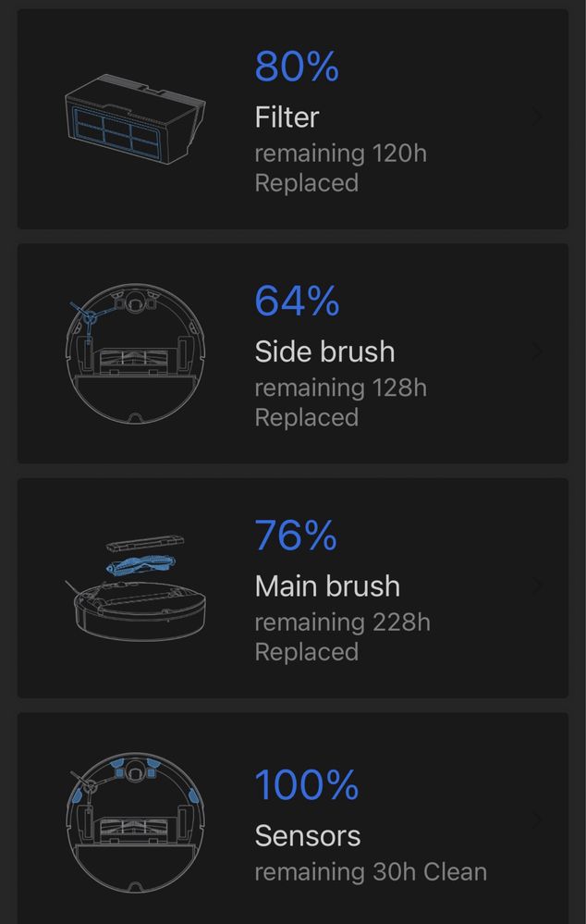
Task: Select the 76% main brush value
Action: click(296, 536)
